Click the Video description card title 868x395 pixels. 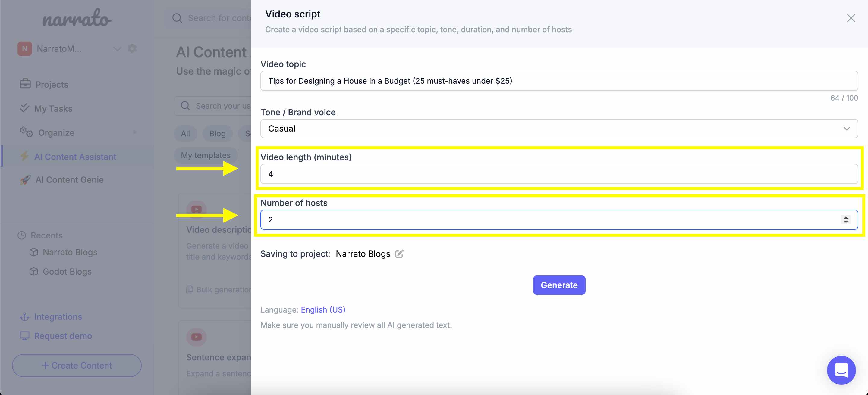click(219, 230)
